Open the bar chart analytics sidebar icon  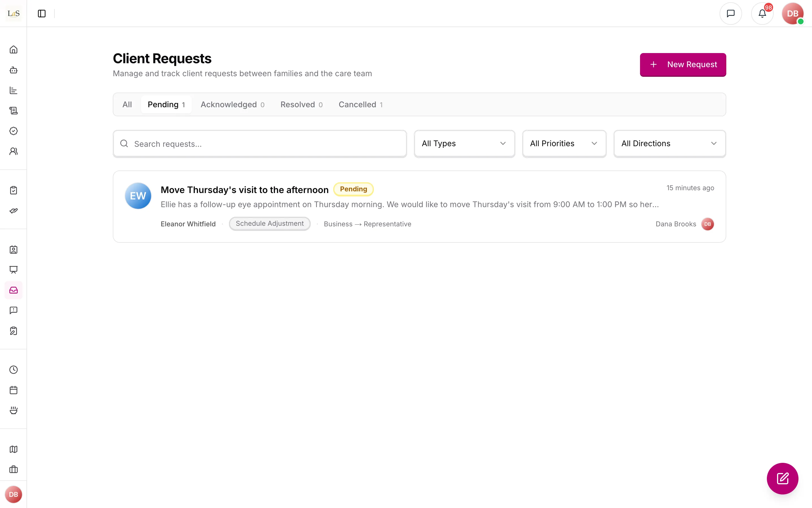coord(14,90)
